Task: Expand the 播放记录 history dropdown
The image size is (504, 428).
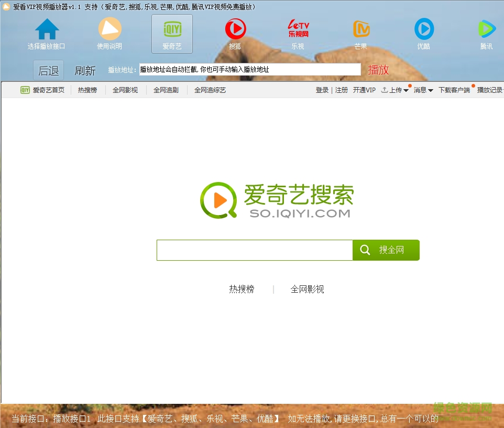Action: 490,90
